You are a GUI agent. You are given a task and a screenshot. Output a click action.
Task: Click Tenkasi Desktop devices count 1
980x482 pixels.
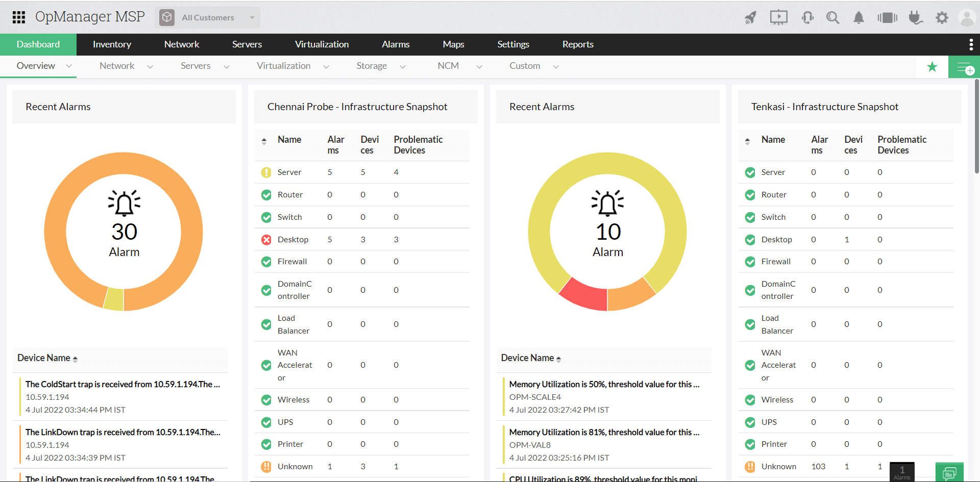[x=847, y=240]
